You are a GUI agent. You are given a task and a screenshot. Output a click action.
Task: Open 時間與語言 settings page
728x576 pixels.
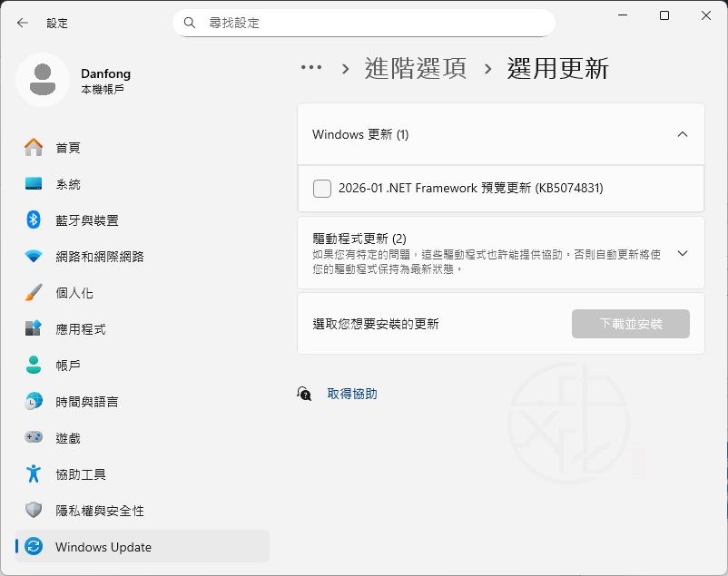coord(87,401)
